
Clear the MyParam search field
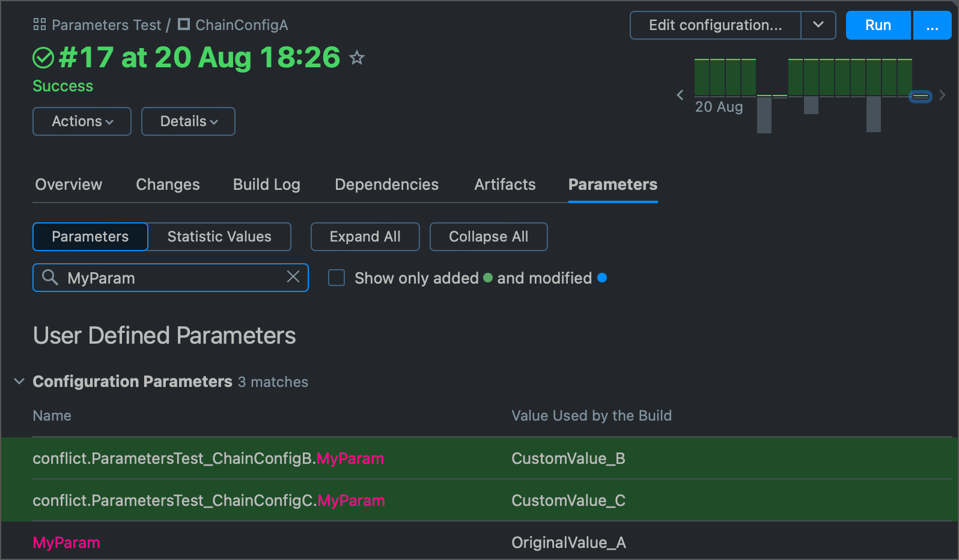point(293,276)
